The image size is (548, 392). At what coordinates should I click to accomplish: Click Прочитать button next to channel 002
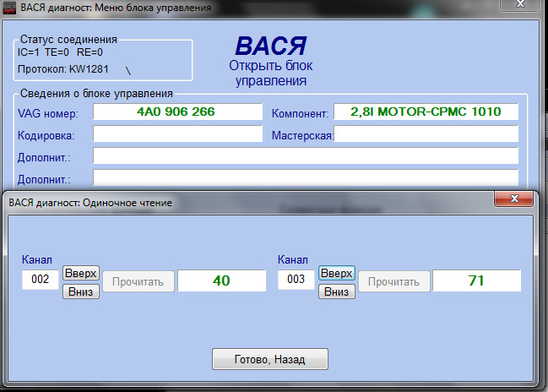tap(138, 281)
